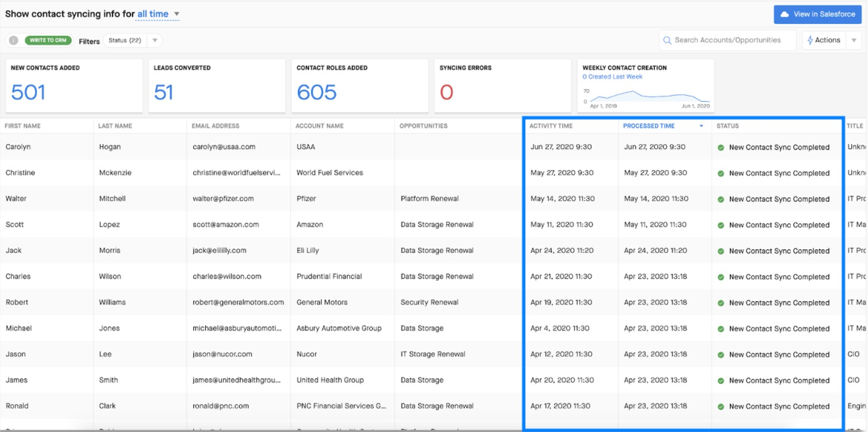Image resolution: width=868 pixels, height=432 pixels.
Task: Select the status check icon for Charles Wilson
Action: point(721,277)
